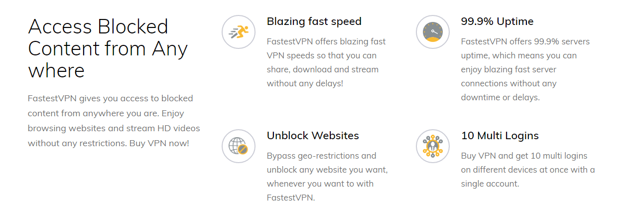Click the 'Buy VPN now!' text

click(x=159, y=143)
